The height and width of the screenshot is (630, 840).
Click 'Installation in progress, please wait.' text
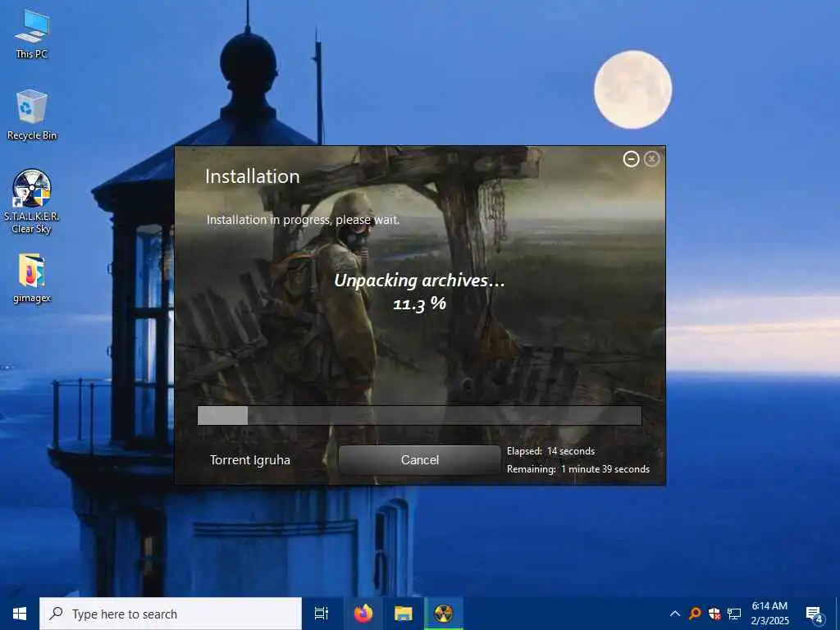click(304, 220)
